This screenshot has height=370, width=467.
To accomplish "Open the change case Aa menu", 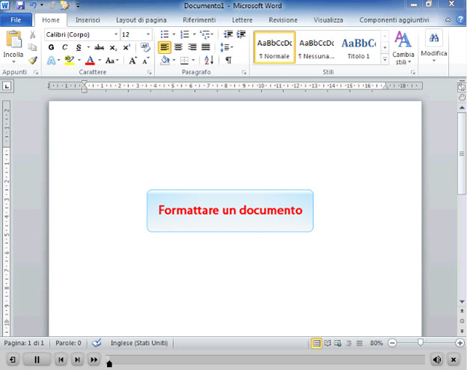I will pos(112,61).
